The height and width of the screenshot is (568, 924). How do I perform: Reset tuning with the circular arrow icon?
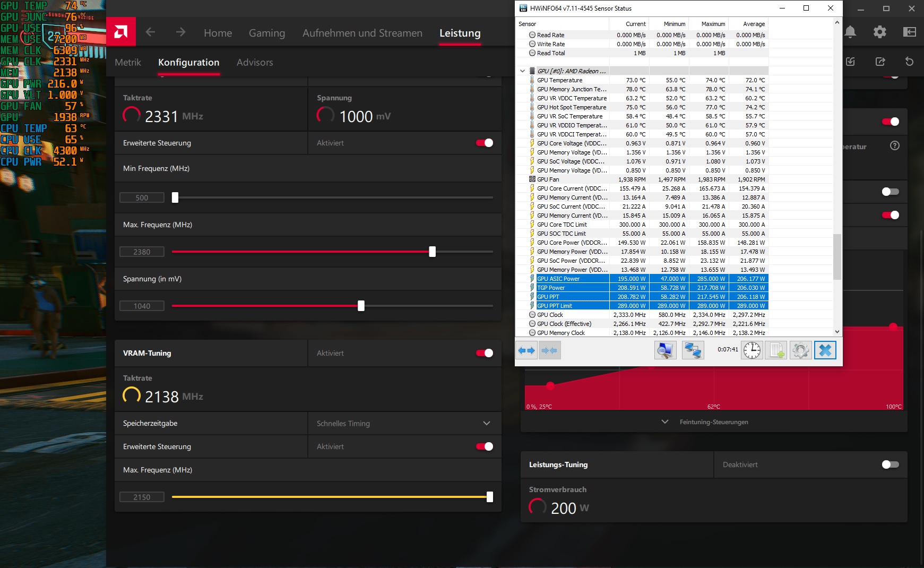pyautogui.click(x=910, y=62)
